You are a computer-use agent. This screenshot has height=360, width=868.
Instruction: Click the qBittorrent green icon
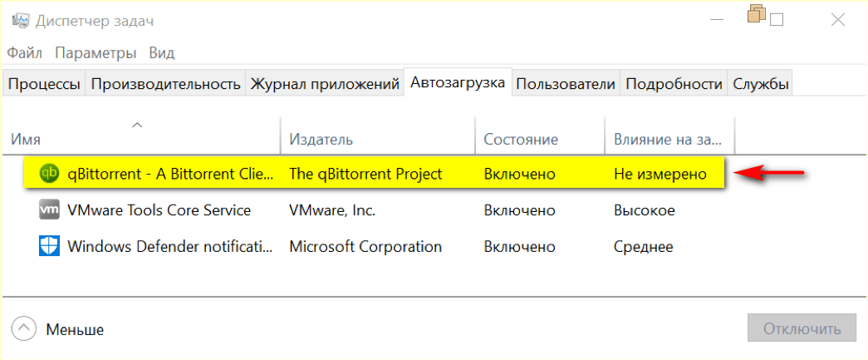tap(49, 174)
